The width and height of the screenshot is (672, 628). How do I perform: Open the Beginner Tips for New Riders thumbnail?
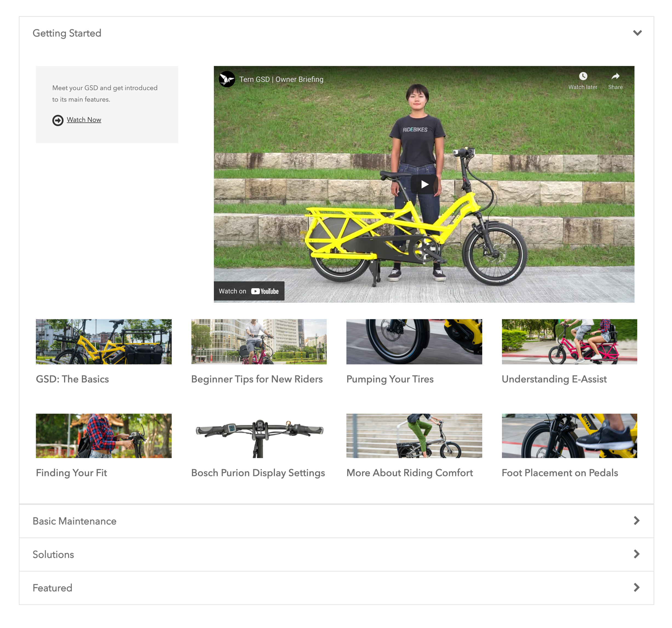(259, 342)
